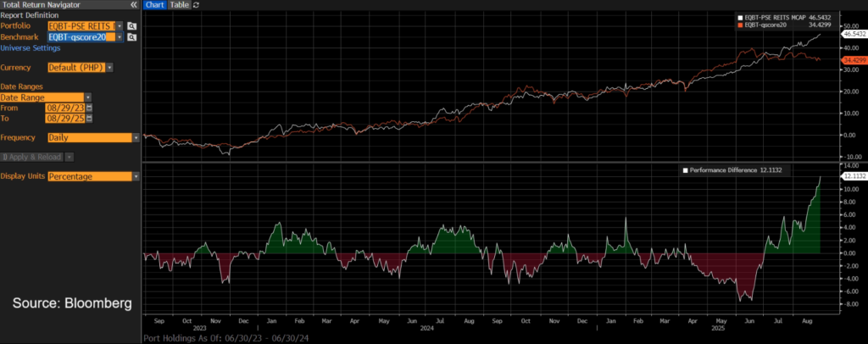Open the Universe Settings link
The width and height of the screenshot is (868, 344).
click(x=30, y=47)
